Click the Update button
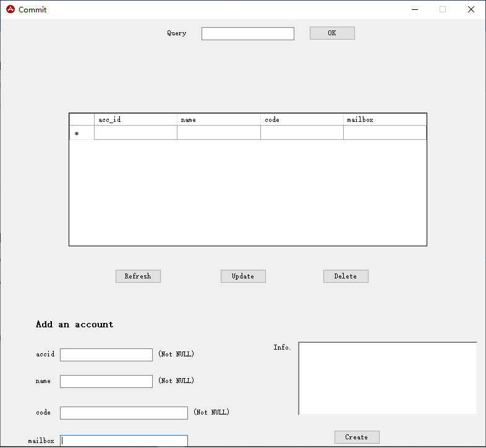 [x=243, y=276]
